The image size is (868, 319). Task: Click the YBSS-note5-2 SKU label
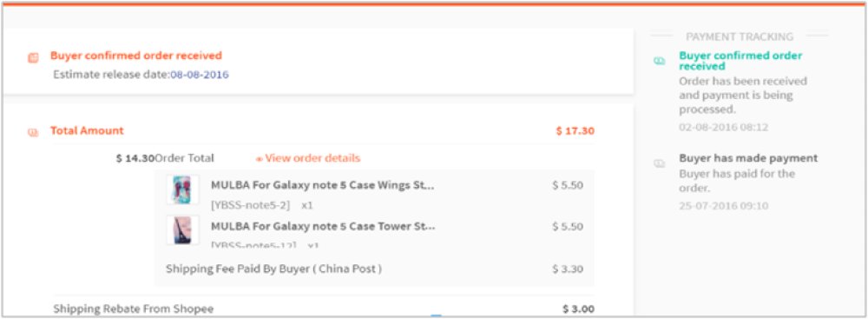pos(250,205)
